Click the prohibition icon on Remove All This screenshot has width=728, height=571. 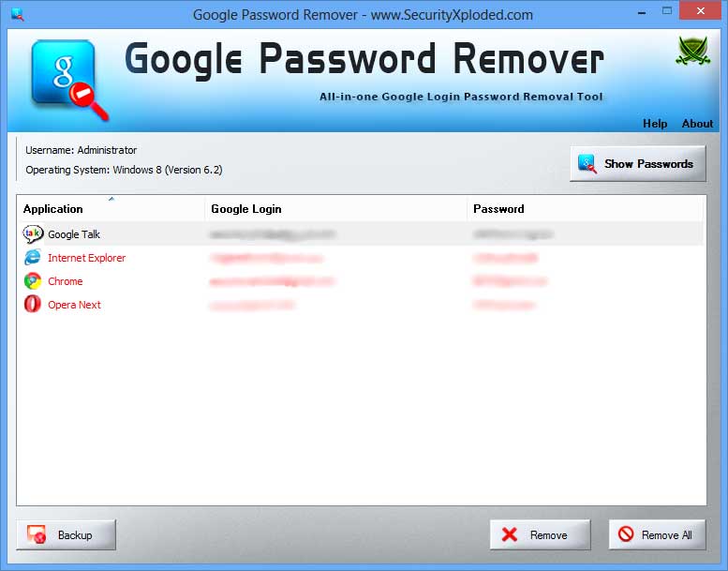pyautogui.click(x=626, y=533)
